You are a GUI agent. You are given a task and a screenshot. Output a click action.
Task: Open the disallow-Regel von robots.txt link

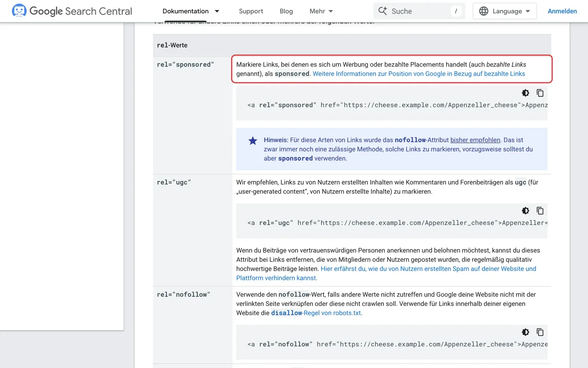pyautogui.click(x=316, y=313)
